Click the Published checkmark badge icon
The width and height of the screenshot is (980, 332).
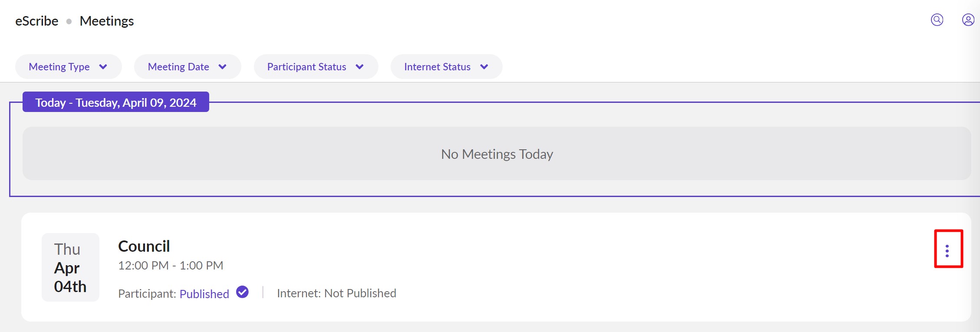click(242, 293)
